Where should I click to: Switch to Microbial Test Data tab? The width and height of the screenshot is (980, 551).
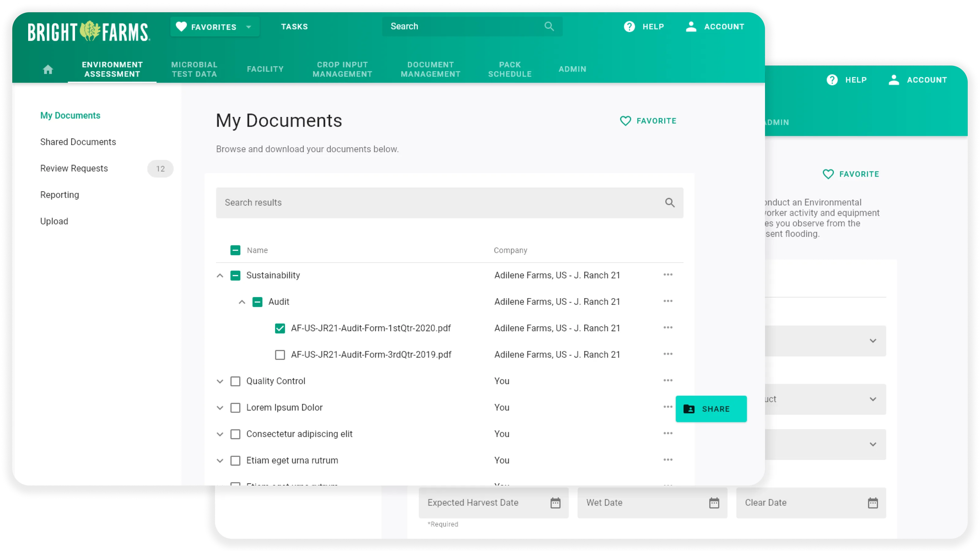click(194, 69)
